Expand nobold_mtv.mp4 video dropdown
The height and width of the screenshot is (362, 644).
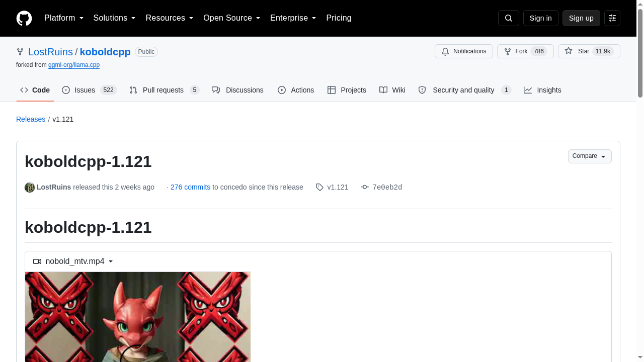click(73, 261)
